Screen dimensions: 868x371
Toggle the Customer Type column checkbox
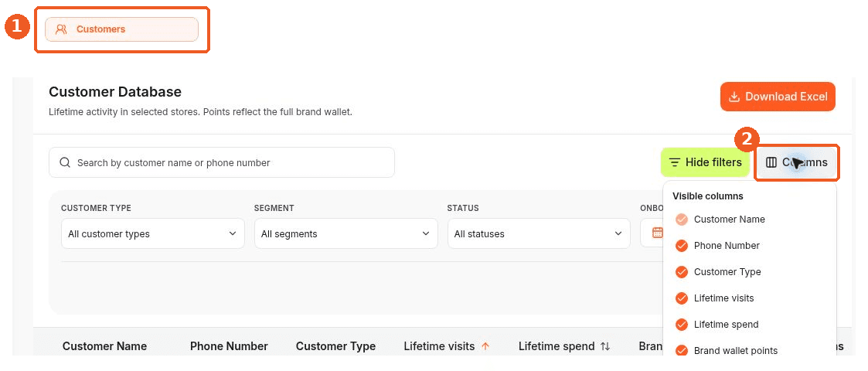pos(682,272)
